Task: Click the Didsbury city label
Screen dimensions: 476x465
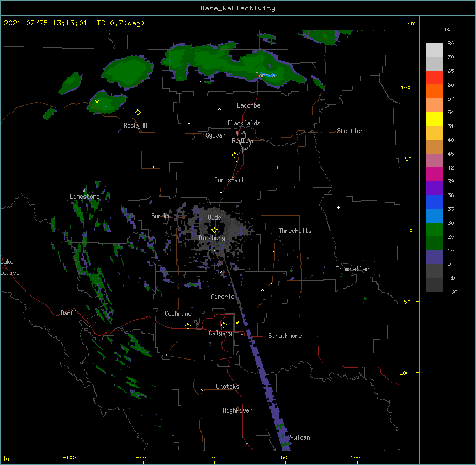Action: coord(212,238)
